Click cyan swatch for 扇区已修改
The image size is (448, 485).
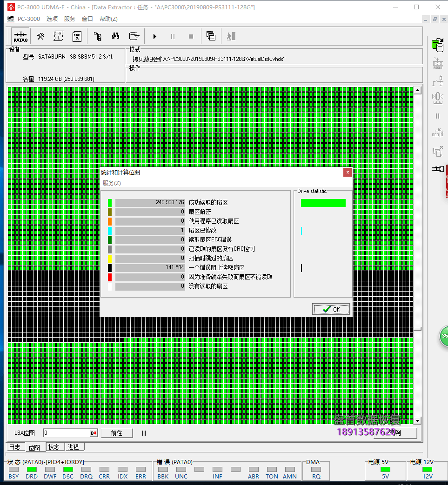tap(110, 231)
